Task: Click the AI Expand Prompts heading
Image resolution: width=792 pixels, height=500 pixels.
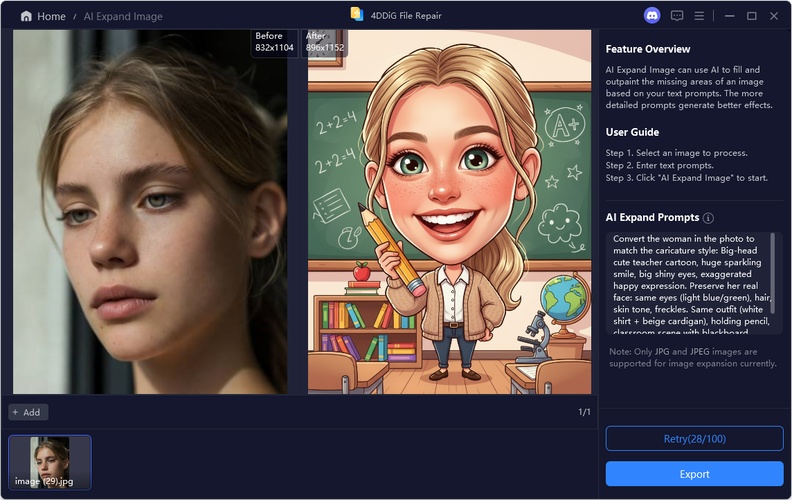Action: tap(652, 218)
